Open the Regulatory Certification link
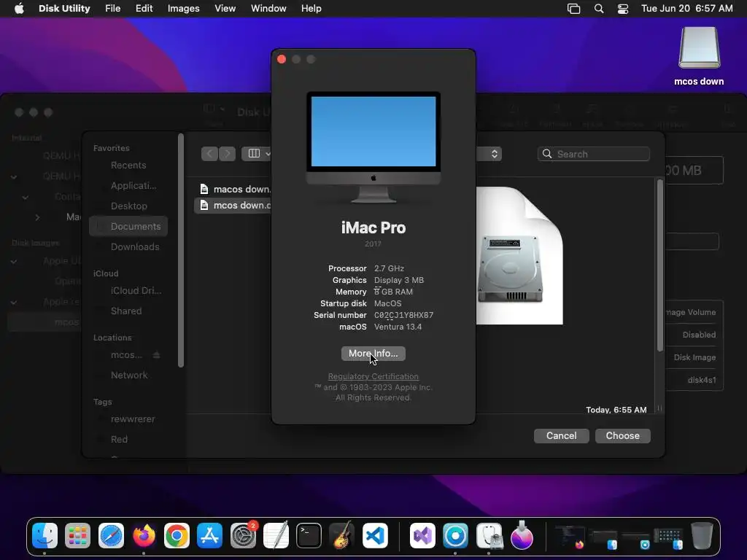This screenshot has height=560, width=747. tap(373, 376)
